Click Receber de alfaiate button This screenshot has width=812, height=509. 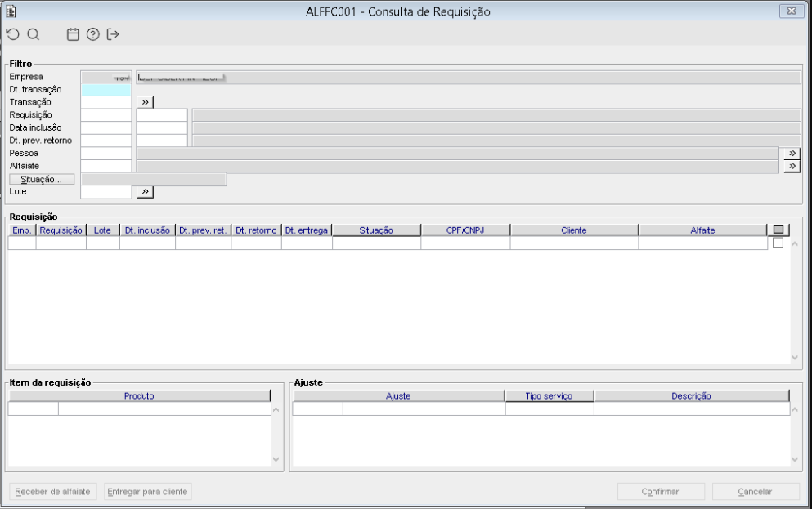[x=52, y=491]
